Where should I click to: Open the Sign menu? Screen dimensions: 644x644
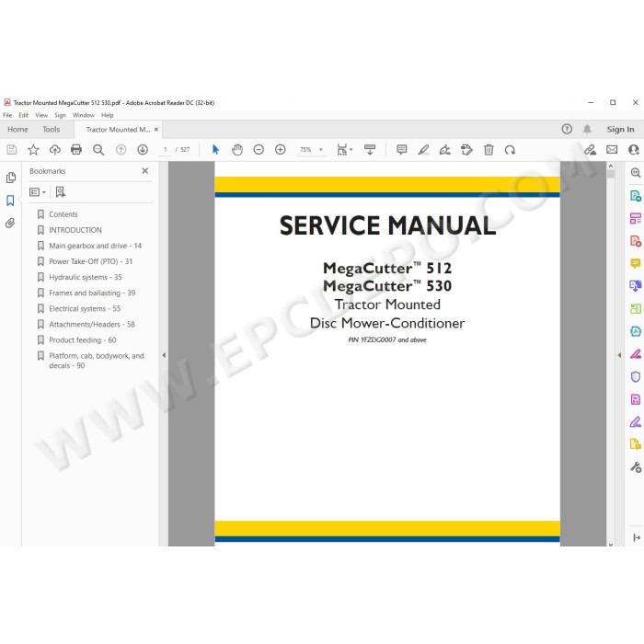[60, 115]
